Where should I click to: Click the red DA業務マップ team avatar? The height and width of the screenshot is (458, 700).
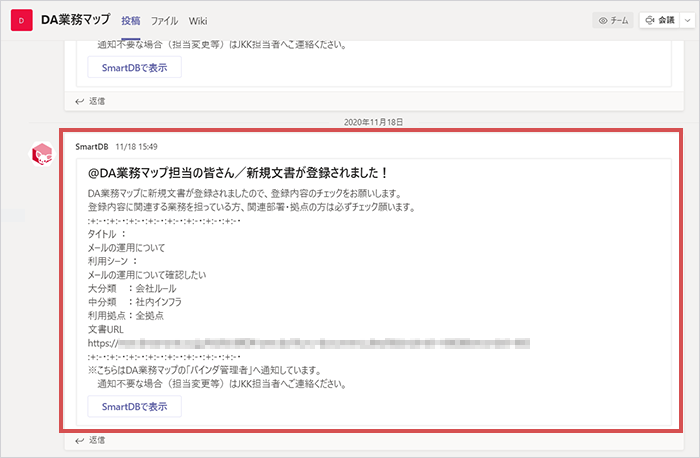tap(21, 20)
